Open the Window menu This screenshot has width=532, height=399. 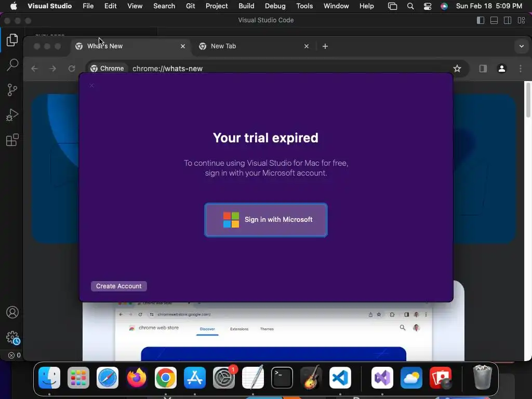click(x=336, y=6)
